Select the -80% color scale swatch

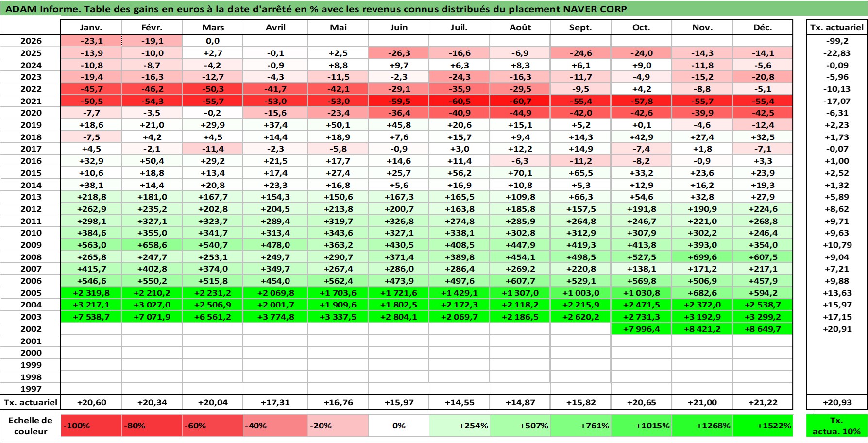[152, 426]
